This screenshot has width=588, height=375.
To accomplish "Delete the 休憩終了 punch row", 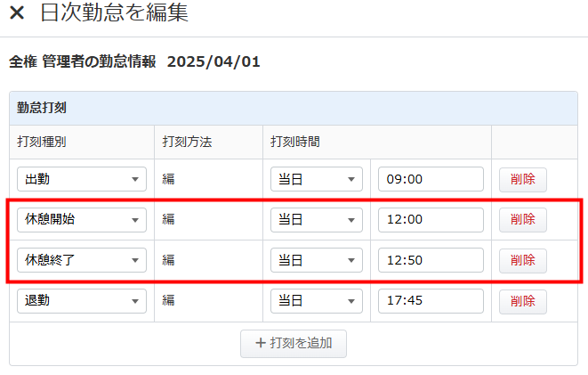I will pos(523,260).
